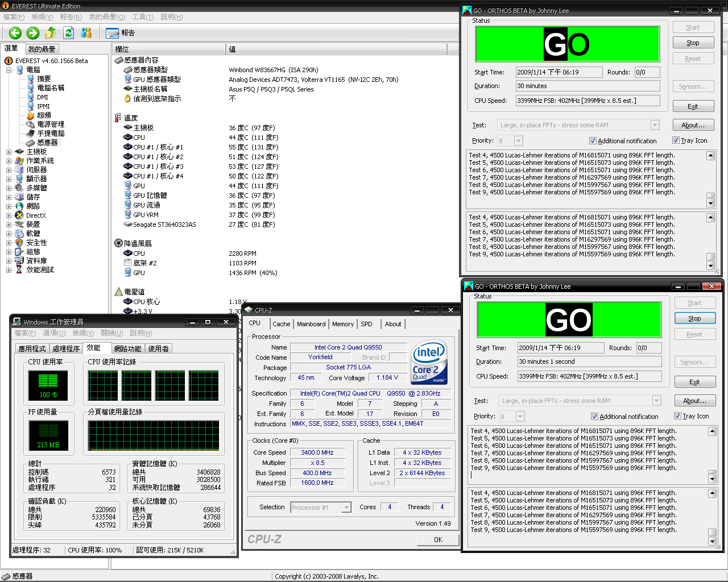Open the Processor #1 selection dropdown in CPU-Z
Viewport: 728px width, 582px height.
click(x=346, y=508)
